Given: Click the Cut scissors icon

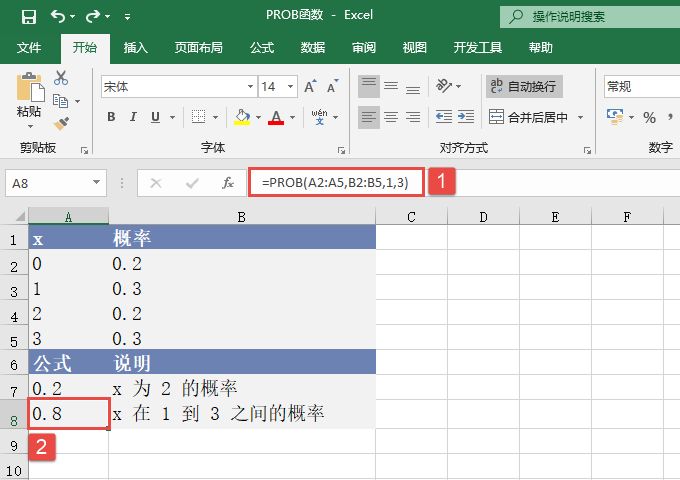Looking at the screenshot, I should pyautogui.click(x=61, y=78).
